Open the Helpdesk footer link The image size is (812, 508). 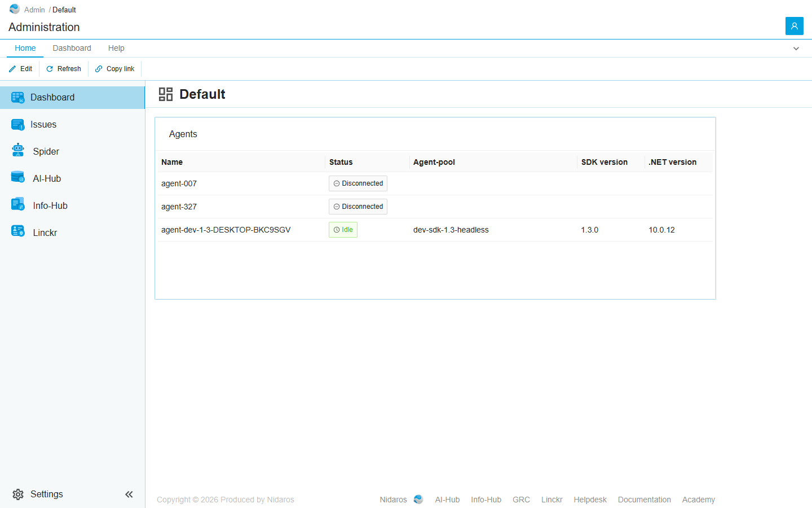(x=590, y=500)
